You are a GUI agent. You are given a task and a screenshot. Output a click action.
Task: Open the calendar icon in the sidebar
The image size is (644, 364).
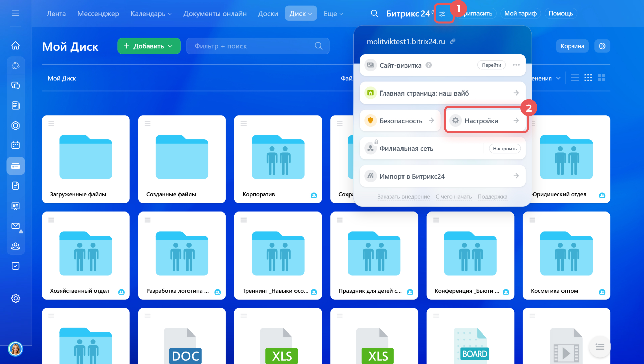[15, 145]
